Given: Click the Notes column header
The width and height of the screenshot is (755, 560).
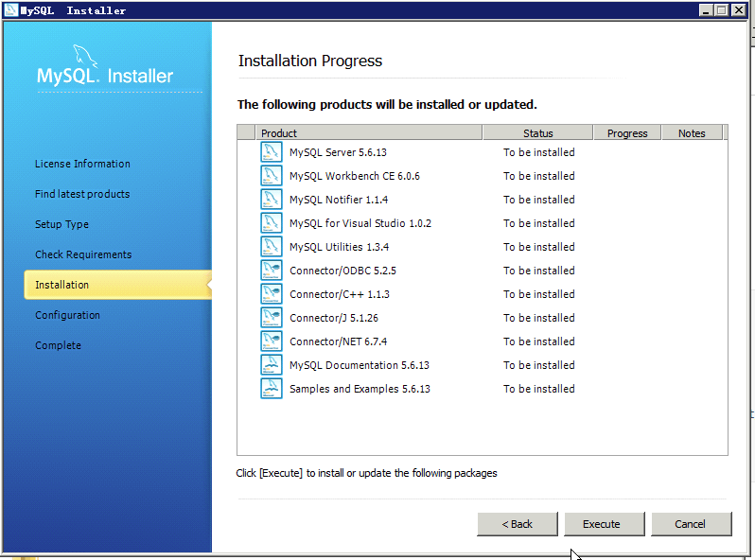Looking at the screenshot, I should click(x=692, y=132).
